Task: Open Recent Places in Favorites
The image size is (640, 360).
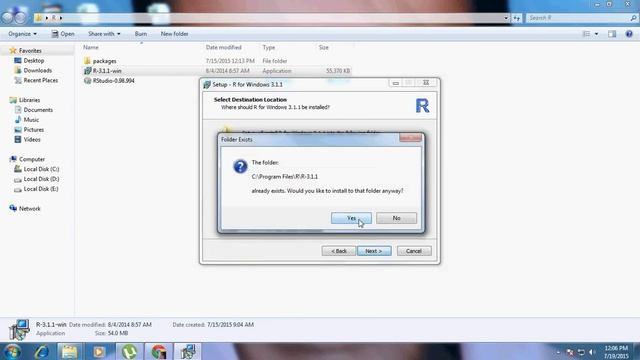Action: (x=40, y=80)
